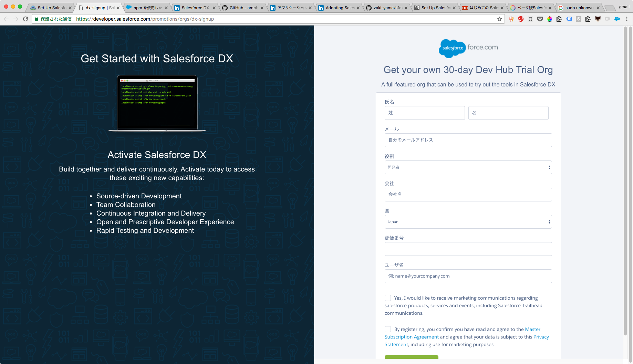Screen dimensions: 633x364
Task: Switch to the sudo unknown tab
Action: [579, 8]
